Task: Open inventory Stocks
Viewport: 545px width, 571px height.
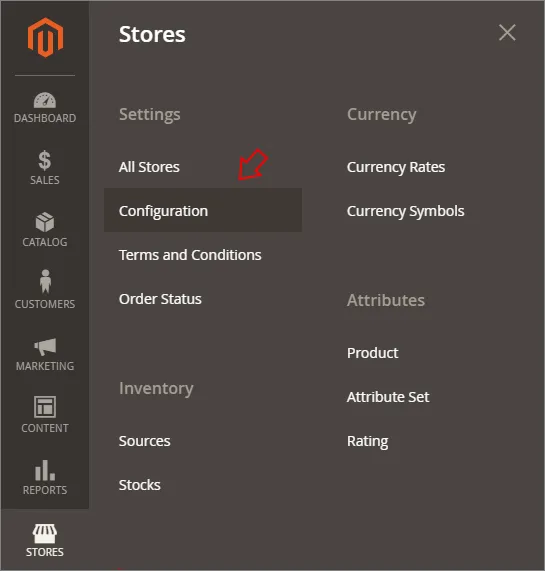Action: tap(139, 485)
